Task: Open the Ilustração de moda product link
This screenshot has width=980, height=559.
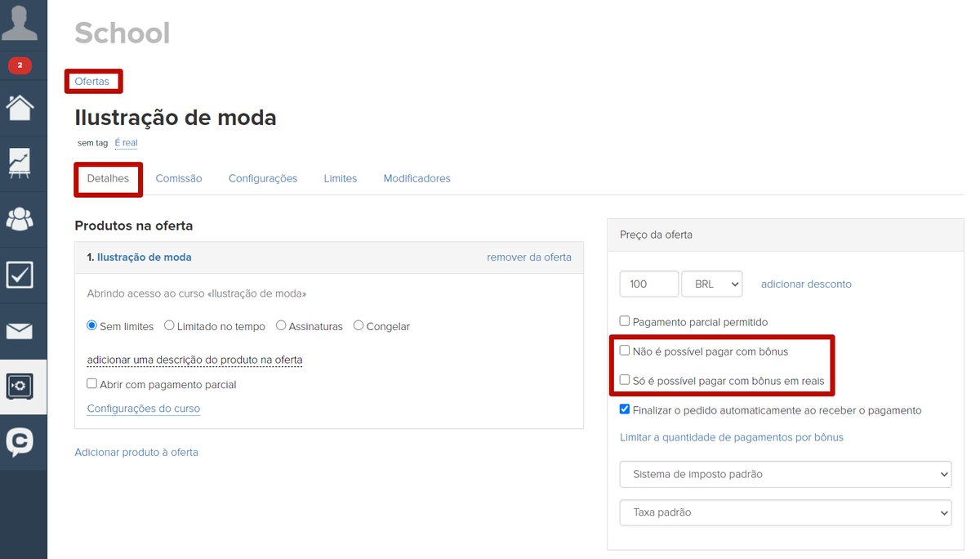Action: (145, 257)
